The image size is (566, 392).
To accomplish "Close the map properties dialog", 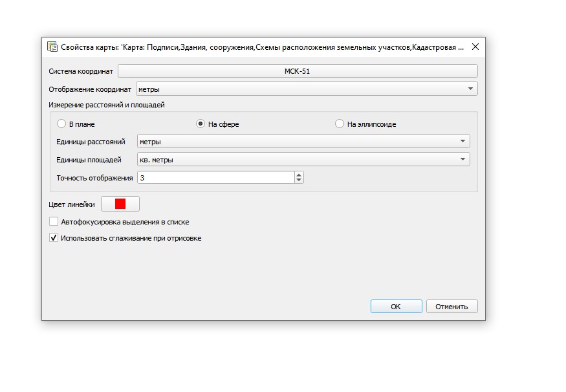I will point(475,47).
